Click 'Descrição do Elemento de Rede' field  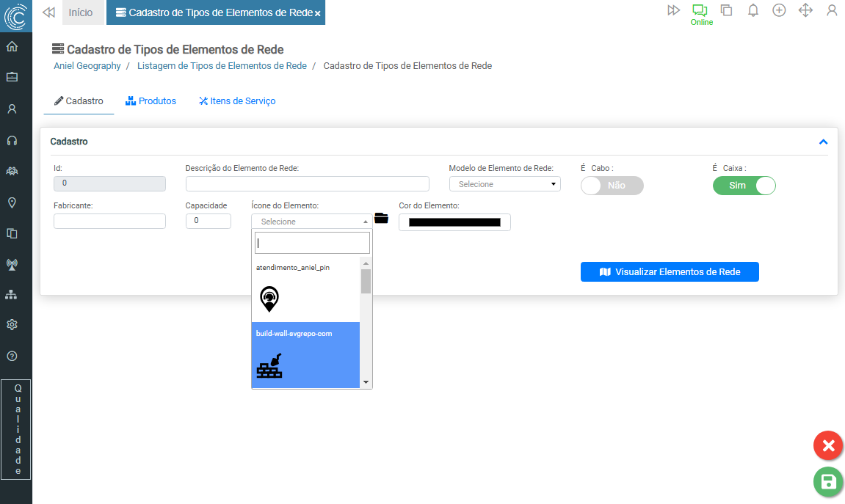click(x=307, y=184)
